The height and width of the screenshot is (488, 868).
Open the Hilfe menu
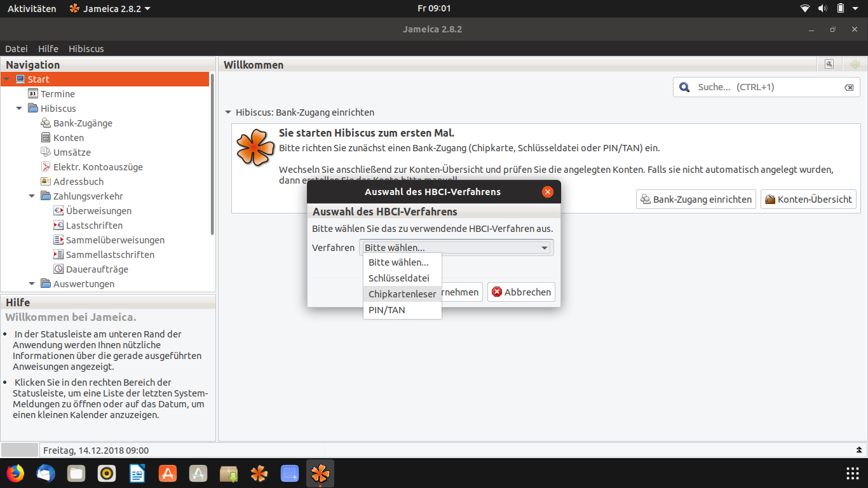48,48
